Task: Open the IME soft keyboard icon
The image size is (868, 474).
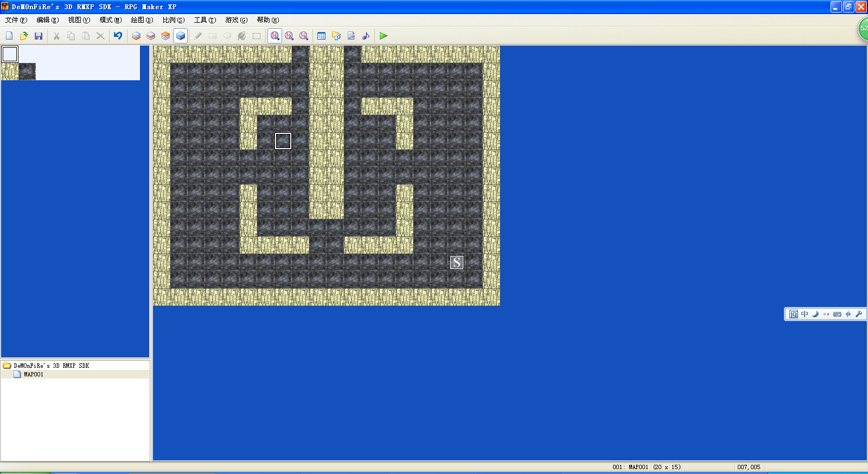Action: click(x=837, y=314)
